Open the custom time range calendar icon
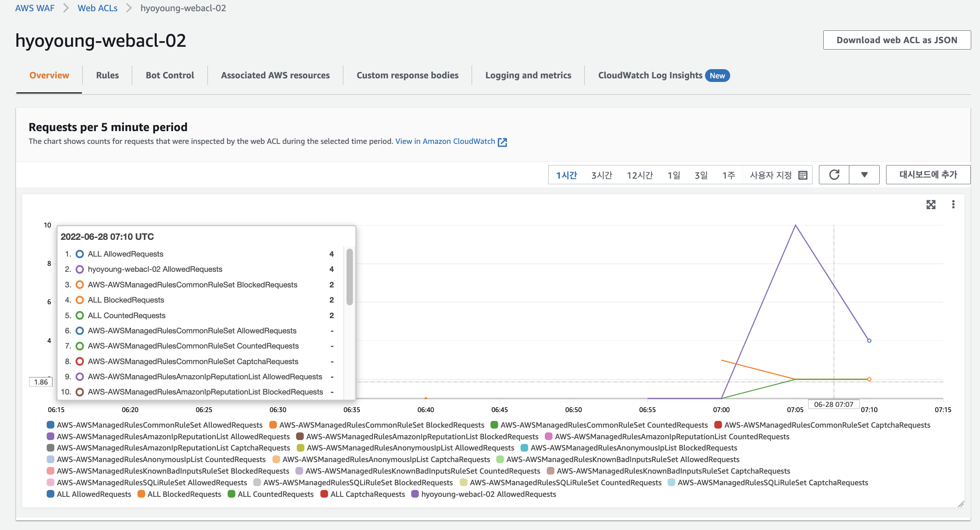This screenshot has height=530, width=980. 803,175
